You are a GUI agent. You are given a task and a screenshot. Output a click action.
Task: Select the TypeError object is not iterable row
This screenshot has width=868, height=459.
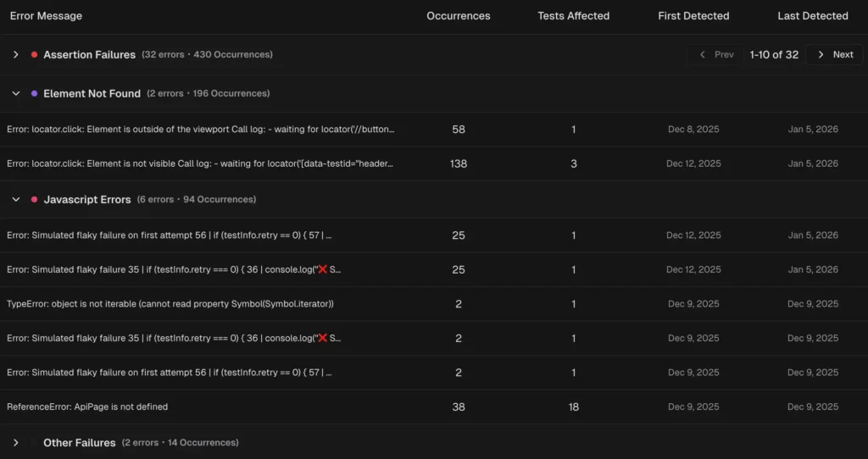170,304
